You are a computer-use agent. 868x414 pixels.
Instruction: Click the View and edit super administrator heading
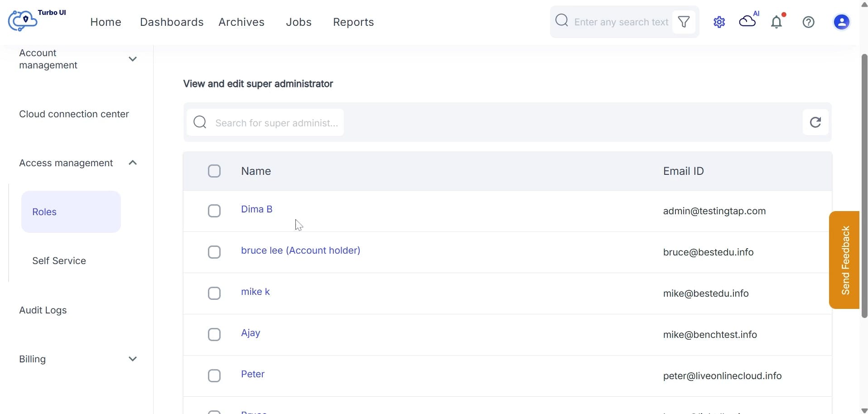[258, 84]
